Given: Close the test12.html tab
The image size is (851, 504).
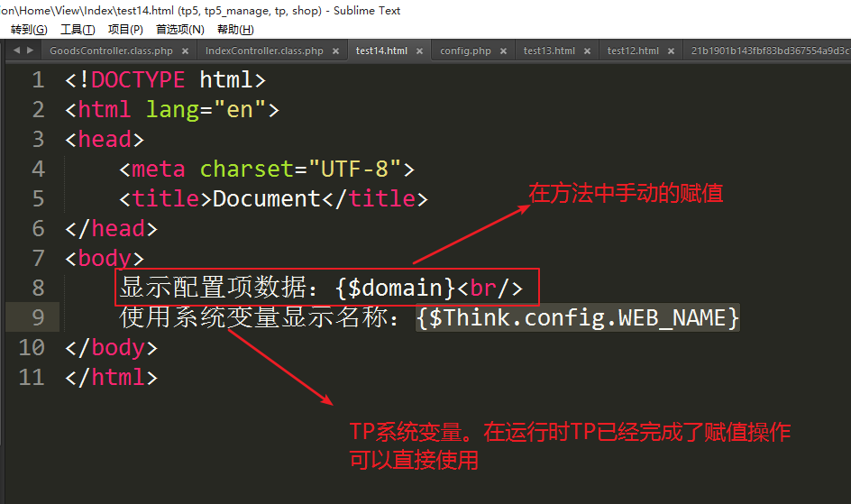Looking at the screenshot, I should [670, 51].
